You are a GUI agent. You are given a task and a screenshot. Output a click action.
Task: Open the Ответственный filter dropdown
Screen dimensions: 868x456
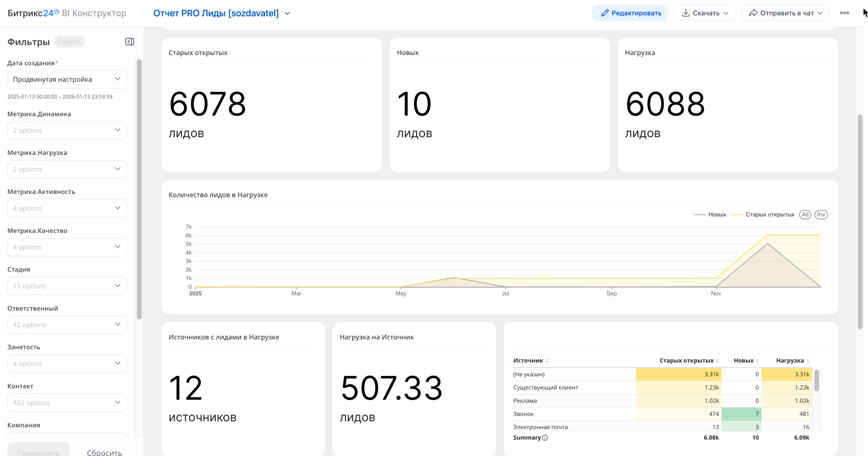[x=67, y=325]
